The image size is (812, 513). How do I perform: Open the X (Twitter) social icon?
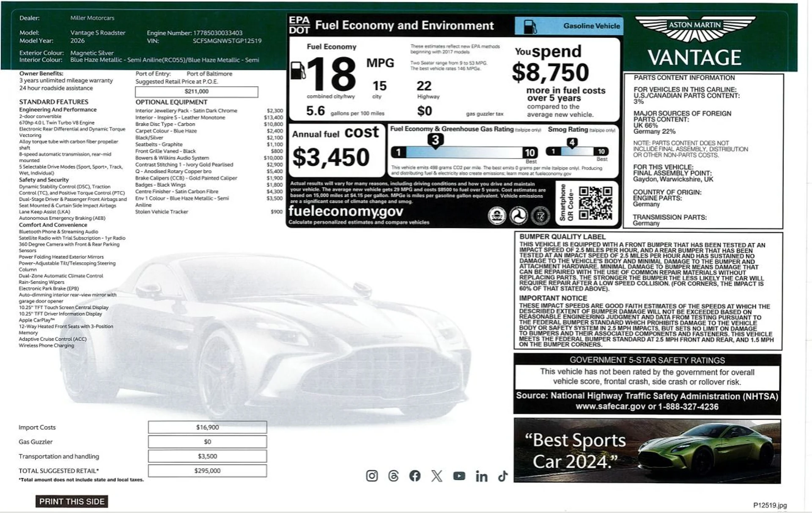[437, 476]
